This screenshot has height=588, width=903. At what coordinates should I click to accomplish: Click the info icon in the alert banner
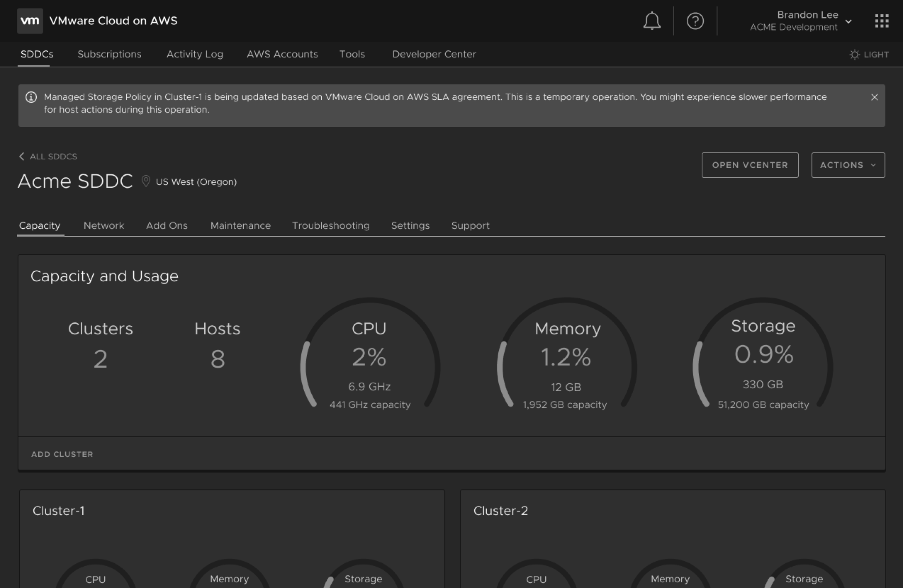[31, 98]
